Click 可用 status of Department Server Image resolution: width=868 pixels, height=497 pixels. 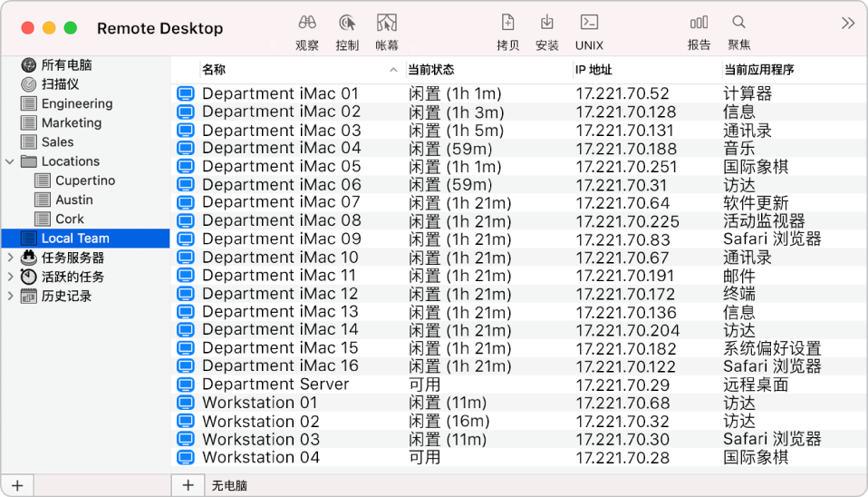425,385
